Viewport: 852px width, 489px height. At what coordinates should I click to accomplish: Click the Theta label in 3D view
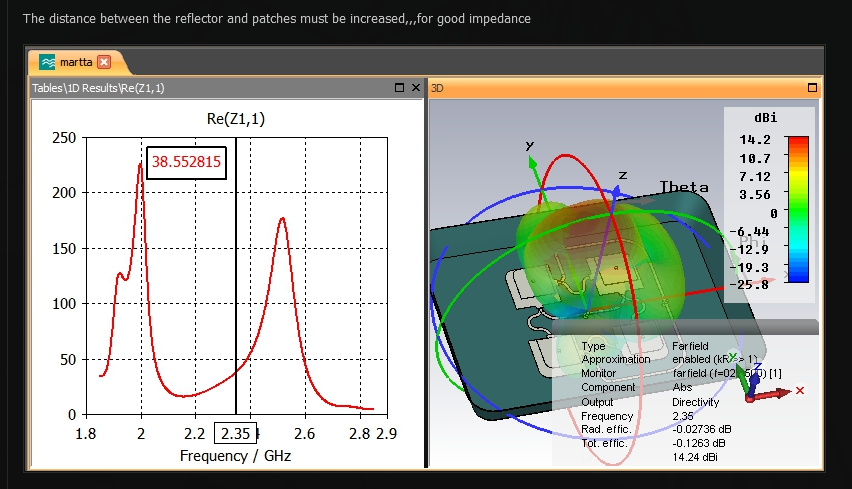(x=684, y=187)
